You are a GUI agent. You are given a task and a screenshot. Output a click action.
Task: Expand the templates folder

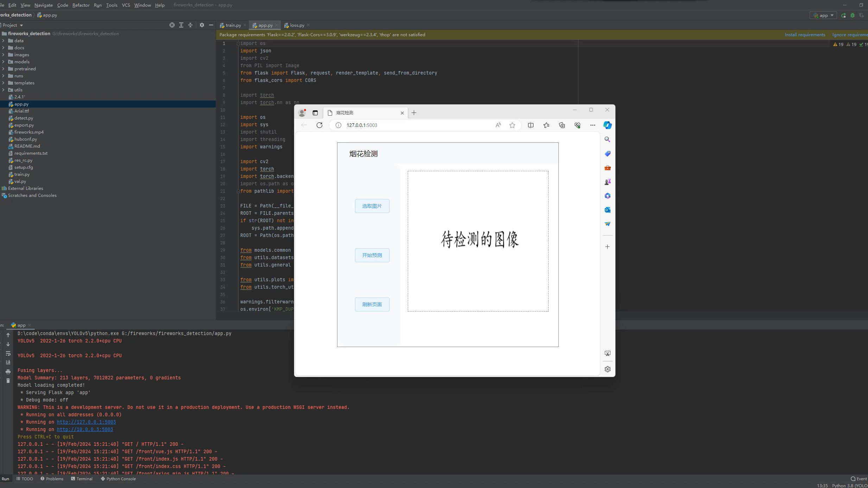click(x=4, y=83)
